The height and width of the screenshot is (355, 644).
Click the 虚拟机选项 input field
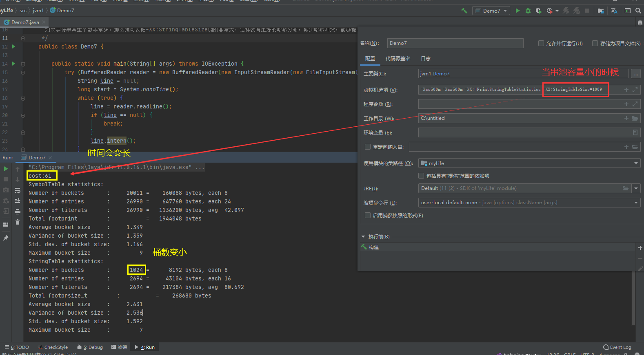tap(529, 90)
